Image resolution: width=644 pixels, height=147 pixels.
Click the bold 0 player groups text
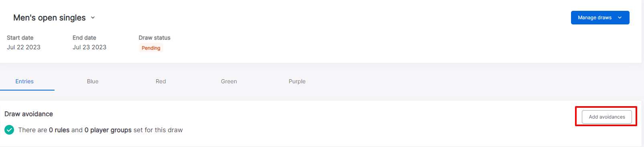pos(108,130)
